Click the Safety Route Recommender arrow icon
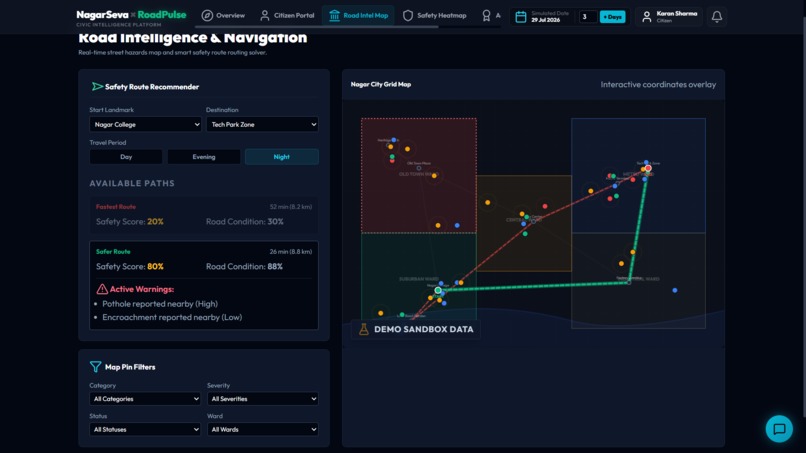This screenshot has width=806, height=453. [97, 86]
